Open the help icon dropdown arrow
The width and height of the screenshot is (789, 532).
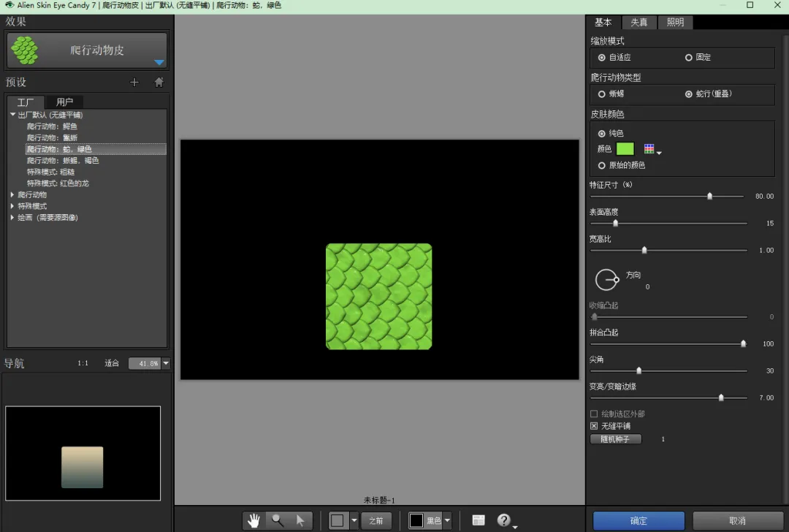click(515, 526)
